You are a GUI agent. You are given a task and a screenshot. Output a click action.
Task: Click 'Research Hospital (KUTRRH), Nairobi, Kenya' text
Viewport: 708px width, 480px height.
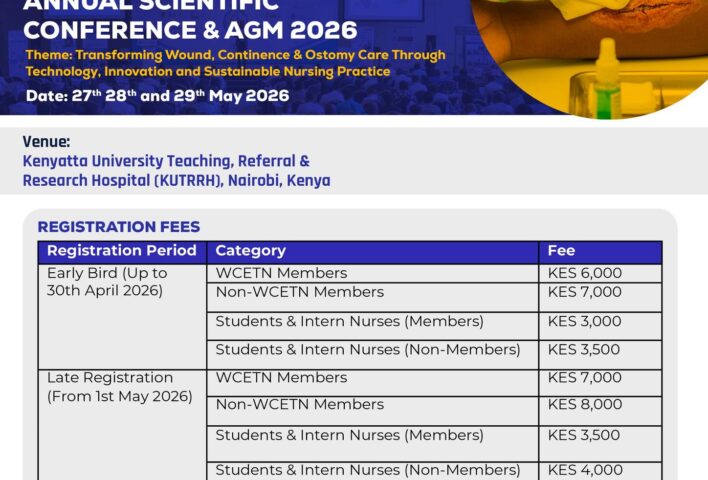pos(177,181)
